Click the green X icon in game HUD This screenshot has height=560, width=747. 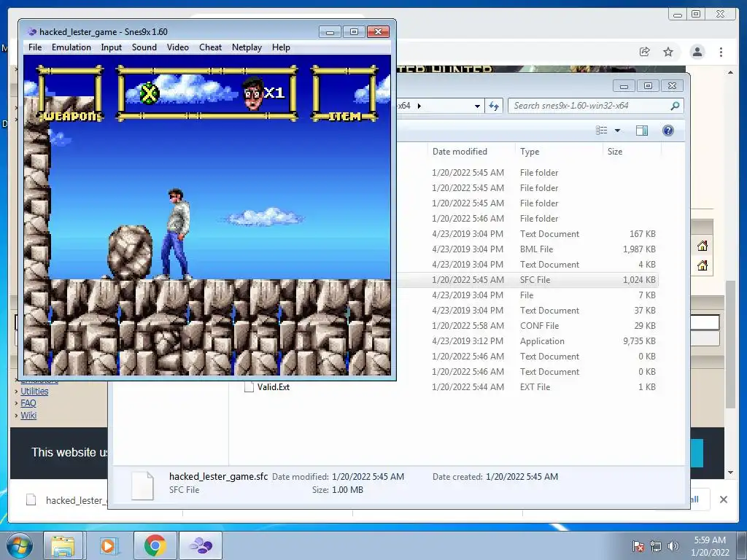(149, 93)
